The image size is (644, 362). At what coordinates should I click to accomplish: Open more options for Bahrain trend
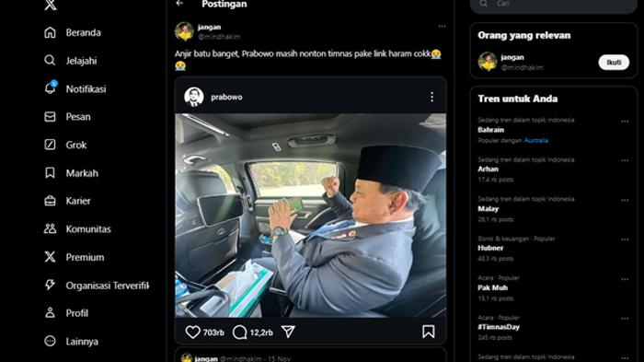tap(625, 122)
